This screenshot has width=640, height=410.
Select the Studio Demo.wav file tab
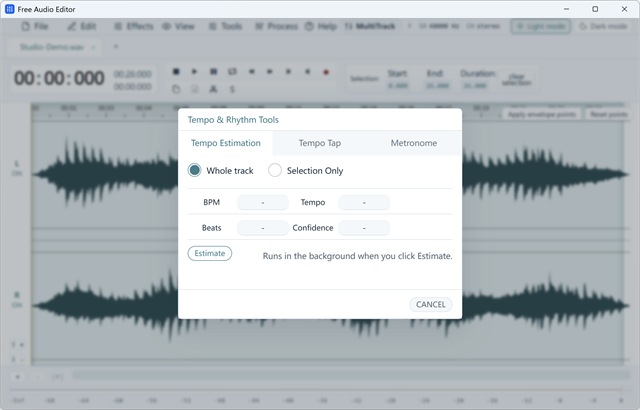[52, 47]
